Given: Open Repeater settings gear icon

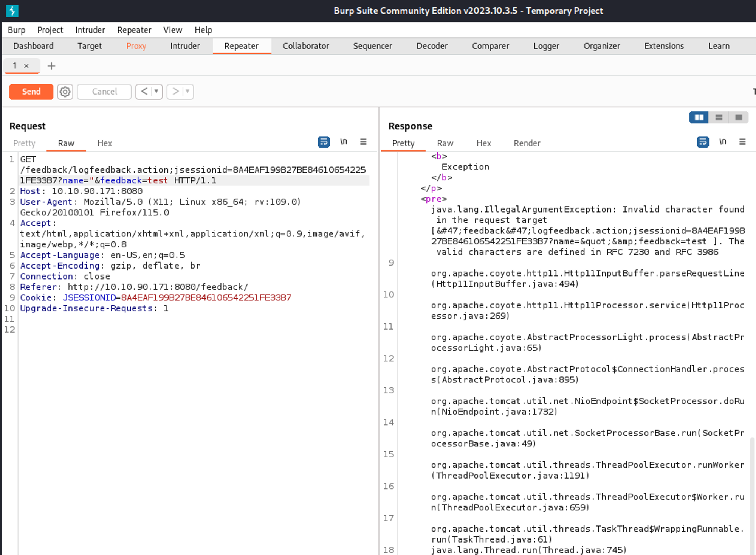Looking at the screenshot, I should click(x=65, y=92).
